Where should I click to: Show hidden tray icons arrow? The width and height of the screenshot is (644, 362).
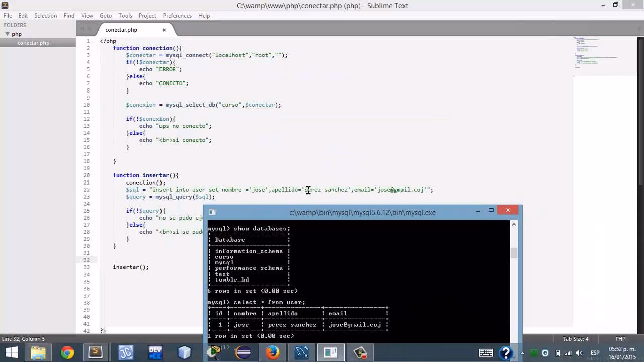coord(523,353)
